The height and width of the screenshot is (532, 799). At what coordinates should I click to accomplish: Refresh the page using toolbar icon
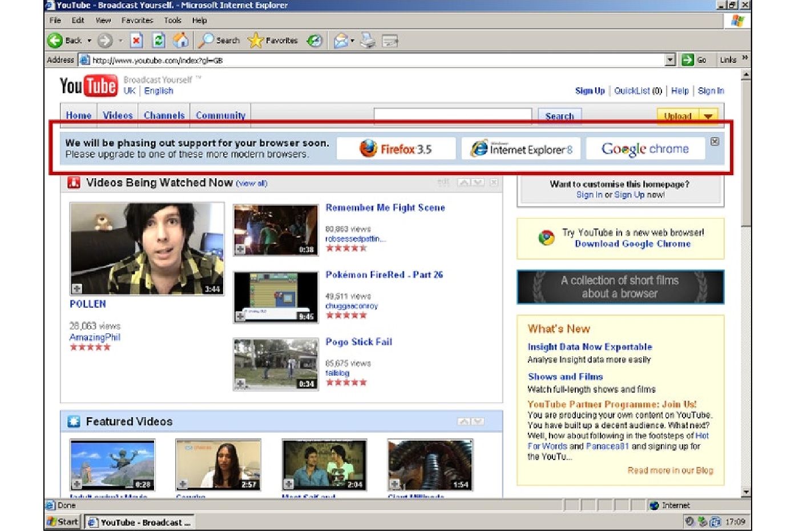pyautogui.click(x=159, y=41)
